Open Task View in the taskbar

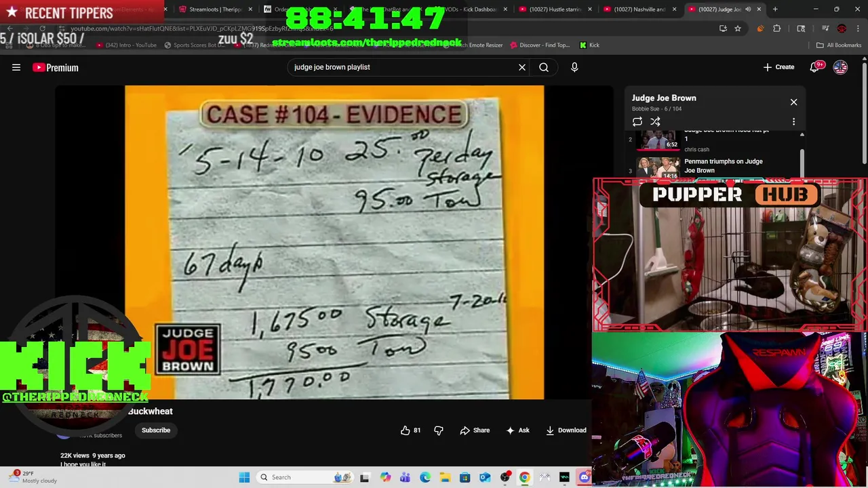click(365, 477)
